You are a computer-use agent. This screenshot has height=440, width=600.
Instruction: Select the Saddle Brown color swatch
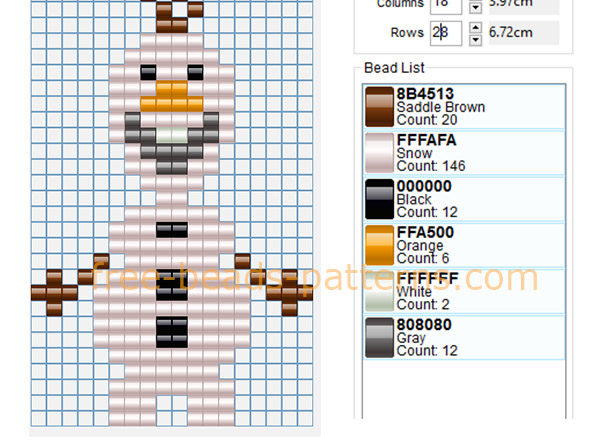tap(379, 107)
